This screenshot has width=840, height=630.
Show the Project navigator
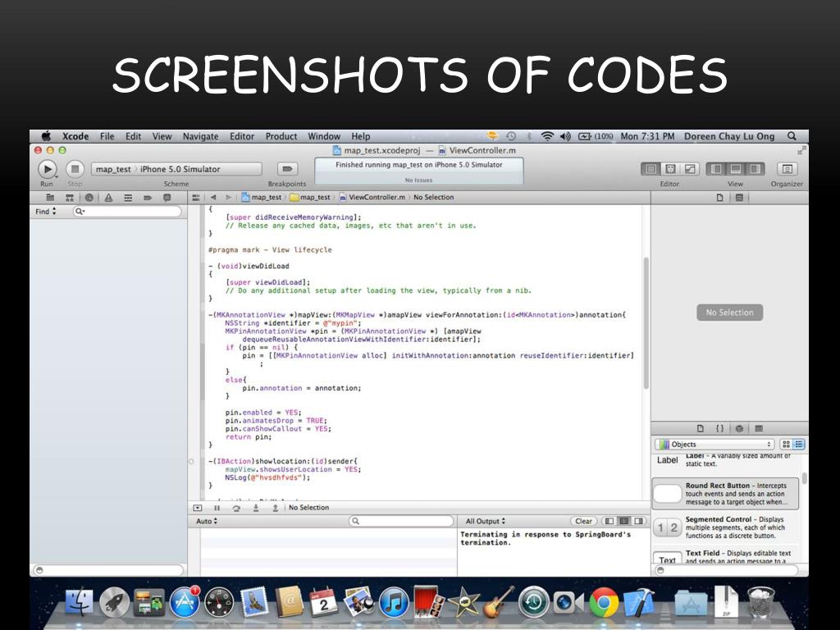50,198
